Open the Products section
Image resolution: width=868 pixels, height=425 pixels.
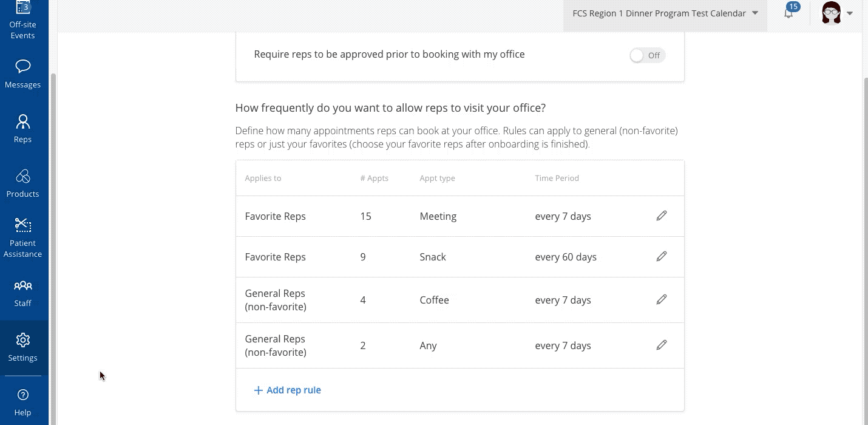[x=22, y=182]
